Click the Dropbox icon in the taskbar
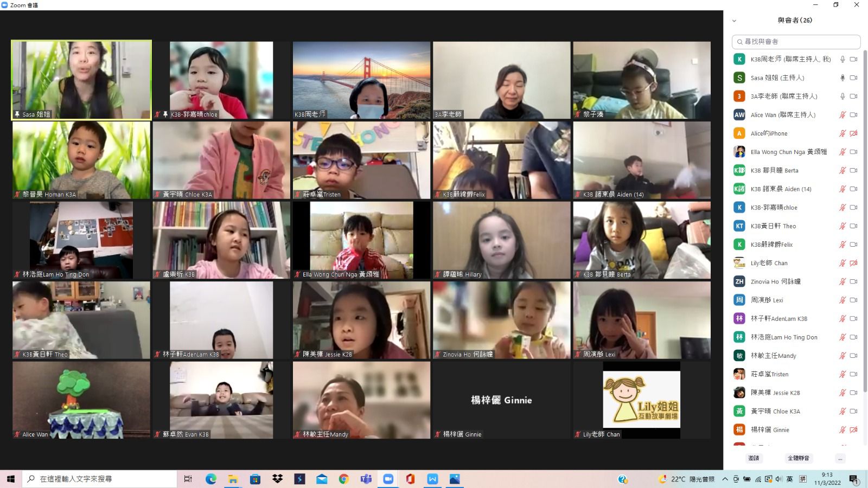868x488 pixels. pos(278,479)
